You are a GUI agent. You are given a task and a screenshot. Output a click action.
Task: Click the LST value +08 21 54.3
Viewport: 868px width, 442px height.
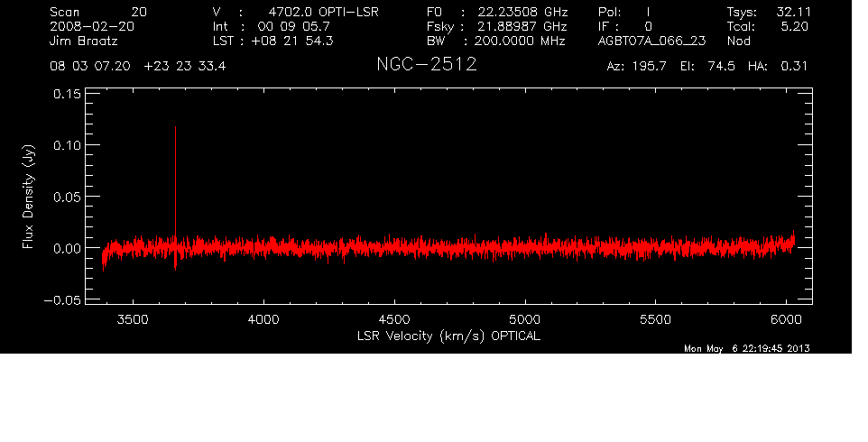coord(292,41)
